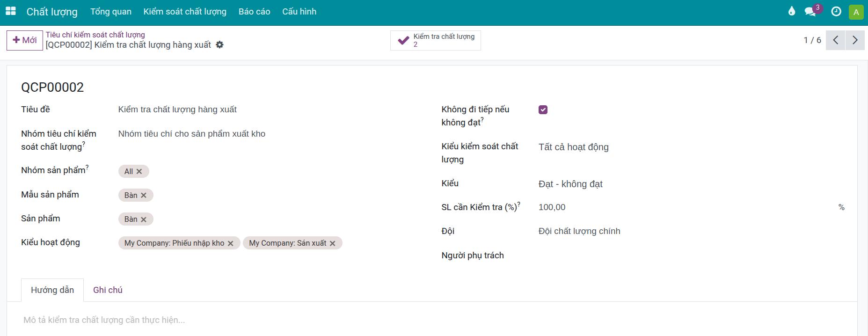Screen dimensions: 868x336
Task: Go to the previous record arrow
Action: pyautogui.click(x=836, y=40)
